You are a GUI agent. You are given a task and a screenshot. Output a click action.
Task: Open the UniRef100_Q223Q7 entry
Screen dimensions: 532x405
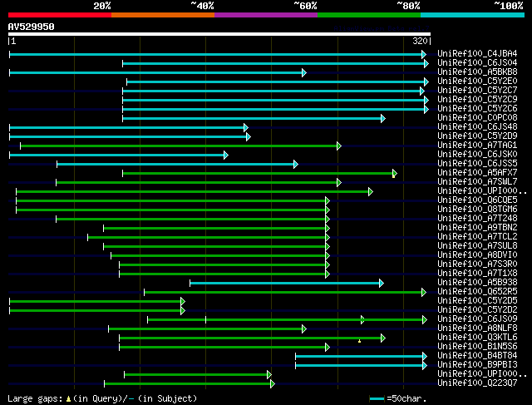[x=477, y=383]
